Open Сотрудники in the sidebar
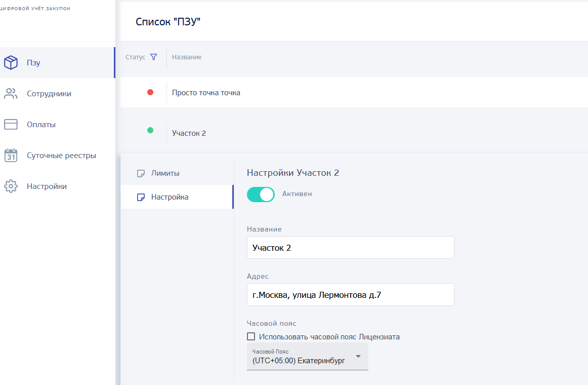This screenshot has height=385, width=588. click(49, 94)
